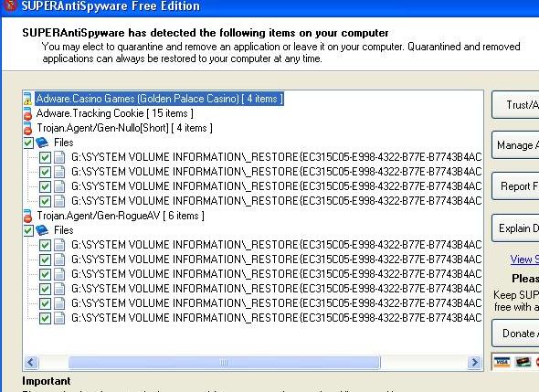The height and width of the screenshot is (392, 539).
Task: Click the document icon of first Gen-RogueAV file
Action: (59, 245)
